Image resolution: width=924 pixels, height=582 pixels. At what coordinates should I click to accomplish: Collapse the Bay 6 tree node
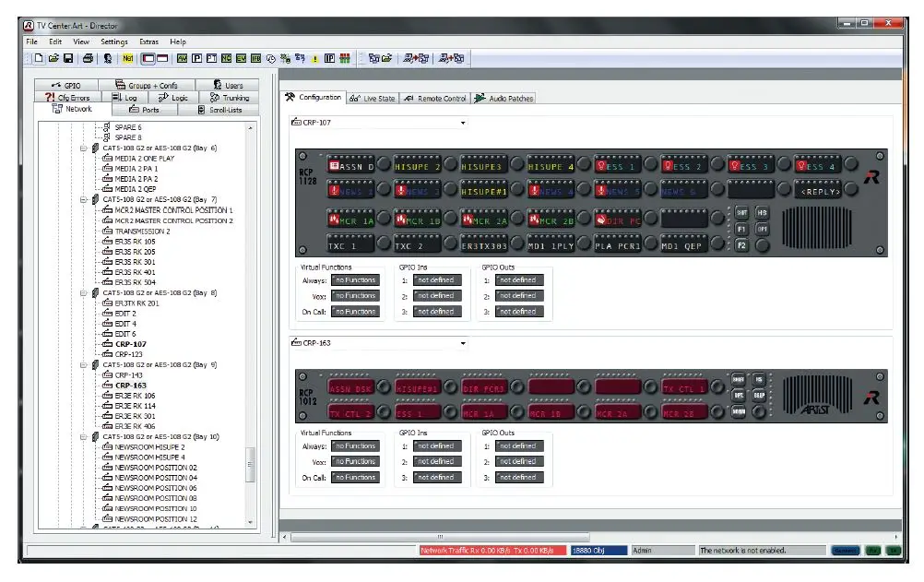click(84, 148)
